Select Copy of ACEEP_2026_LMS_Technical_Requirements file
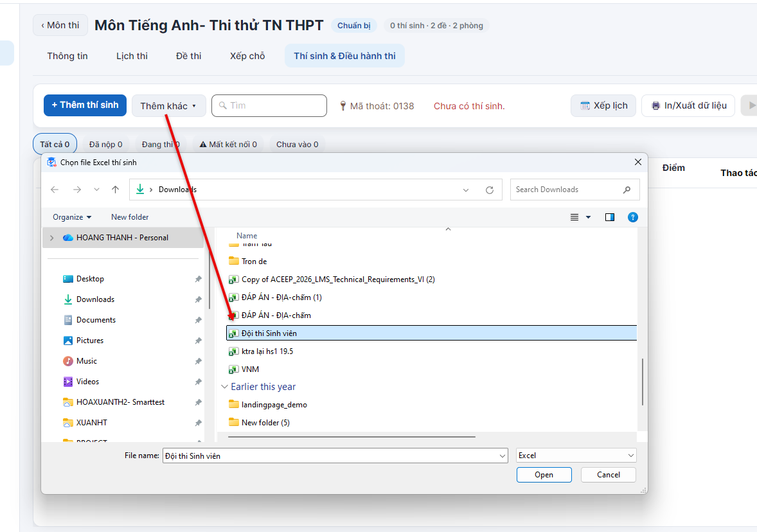 (338, 279)
